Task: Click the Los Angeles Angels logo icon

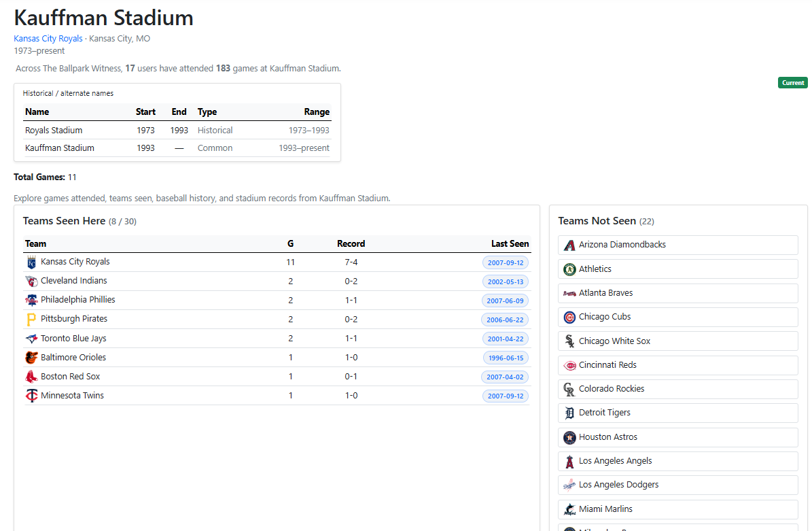Action: tap(569, 461)
